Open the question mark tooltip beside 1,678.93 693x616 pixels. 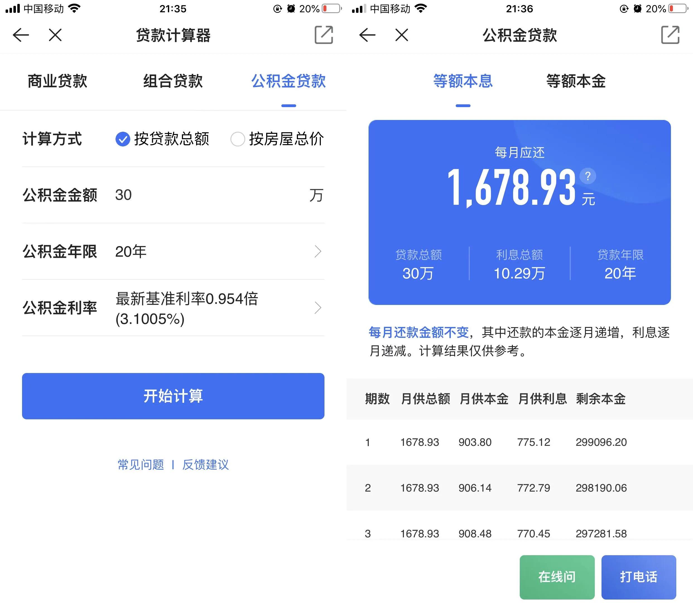pos(588,176)
